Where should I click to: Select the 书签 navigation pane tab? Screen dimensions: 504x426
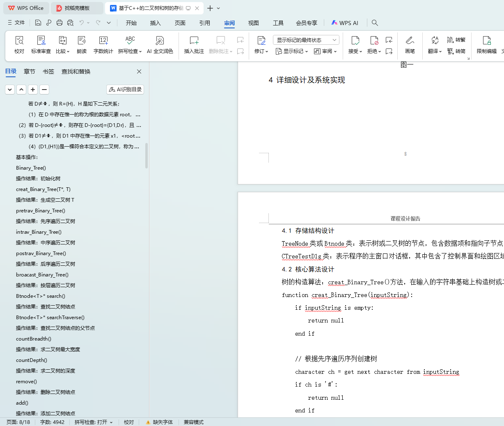pos(48,71)
